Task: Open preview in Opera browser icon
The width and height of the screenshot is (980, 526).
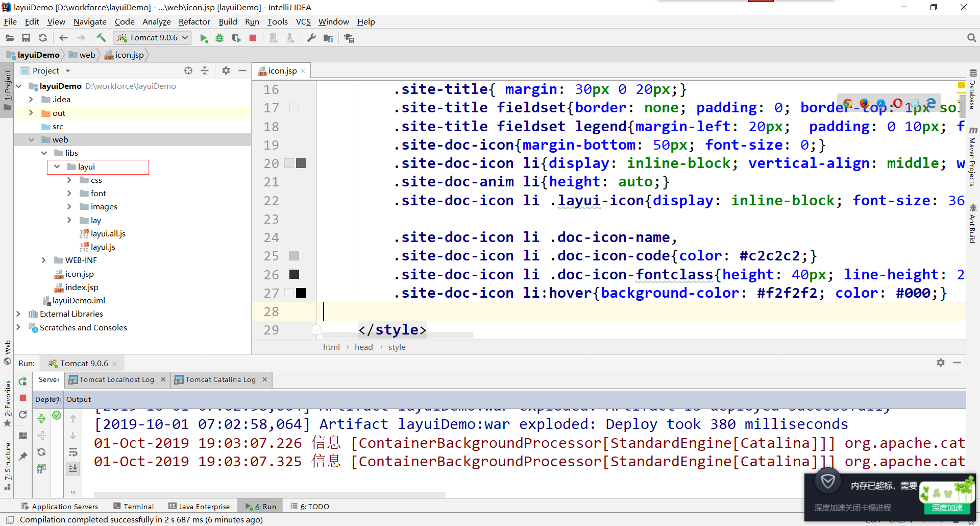Action: (x=897, y=104)
